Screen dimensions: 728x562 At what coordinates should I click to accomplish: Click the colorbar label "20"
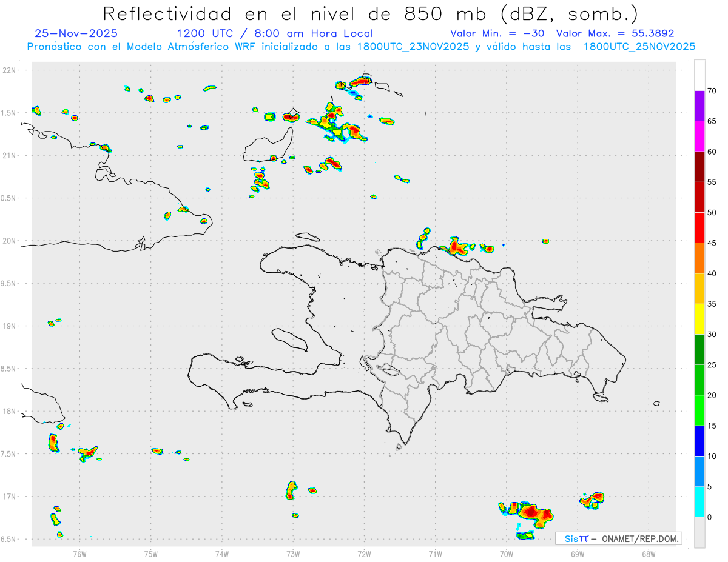(x=712, y=395)
